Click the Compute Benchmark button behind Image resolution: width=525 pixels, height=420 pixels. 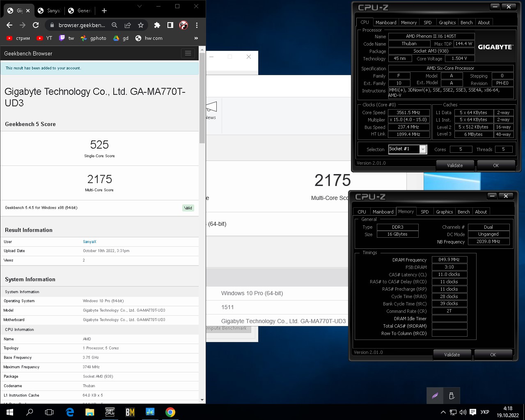pos(228,328)
